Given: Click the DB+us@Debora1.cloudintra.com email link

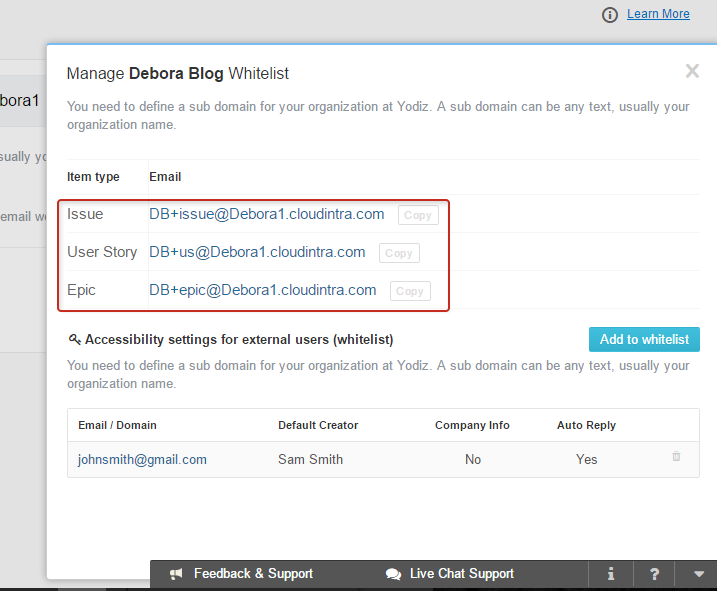Looking at the screenshot, I should [257, 252].
